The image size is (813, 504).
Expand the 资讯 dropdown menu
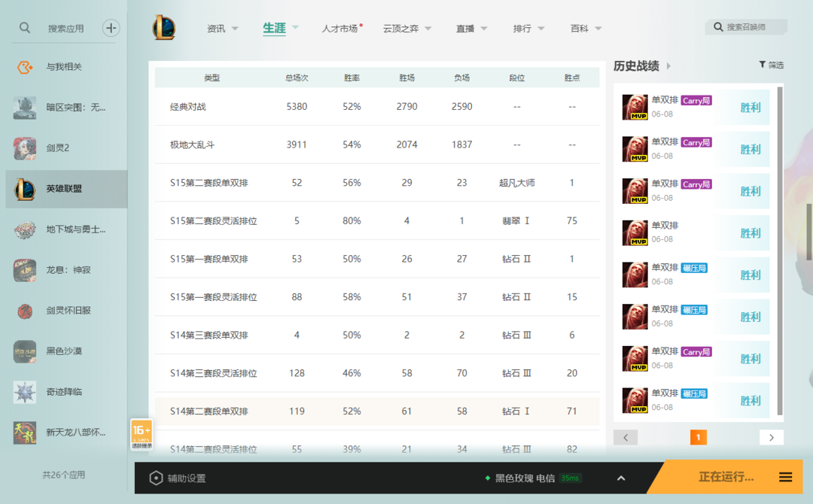pos(235,29)
